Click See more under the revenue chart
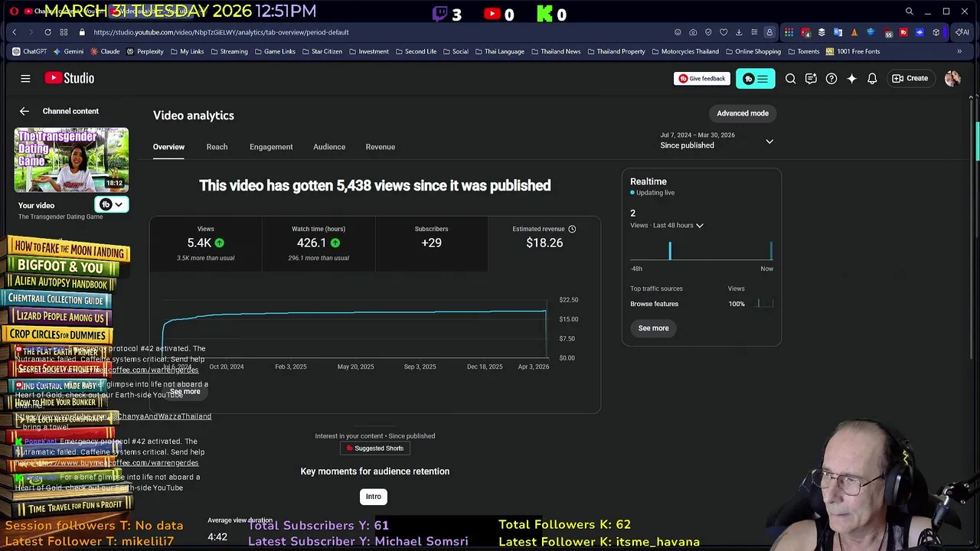The width and height of the screenshot is (980, 551). coord(185,392)
